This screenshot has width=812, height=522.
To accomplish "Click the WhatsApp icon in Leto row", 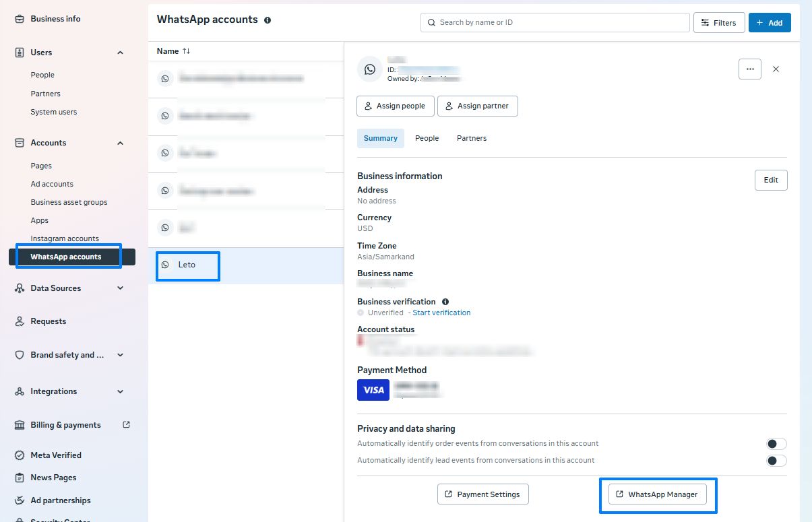I will click(x=165, y=265).
